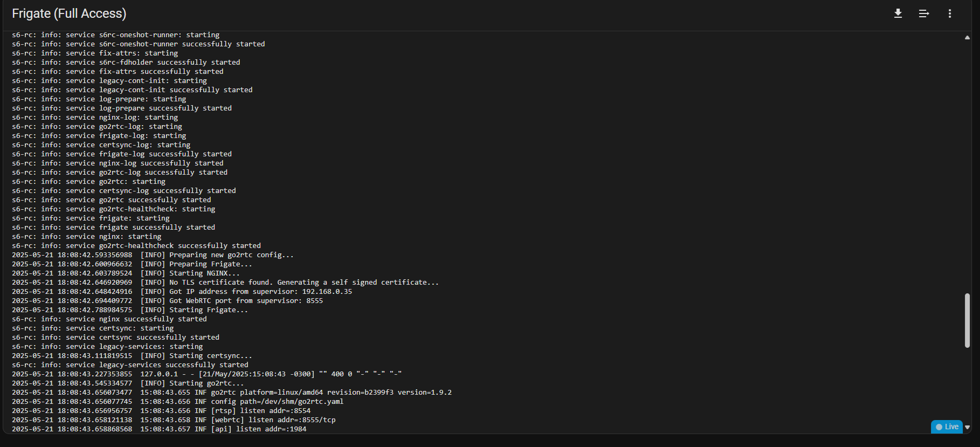Click 'legacy-services: starting' line
Screen dimensions: 980x447
pos(107,347)
